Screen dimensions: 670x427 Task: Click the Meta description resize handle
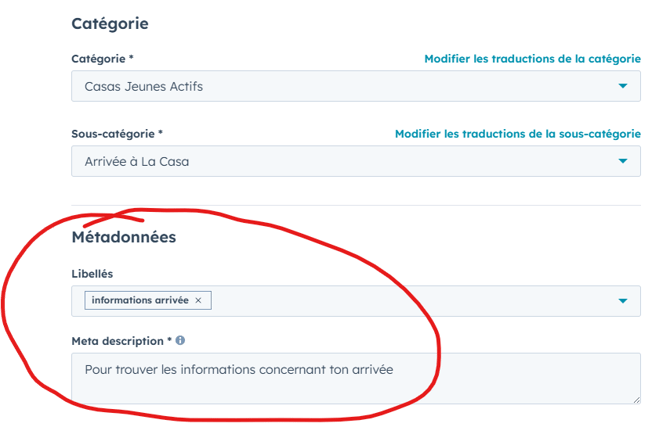pyautogui.click(x=636, y=400)
